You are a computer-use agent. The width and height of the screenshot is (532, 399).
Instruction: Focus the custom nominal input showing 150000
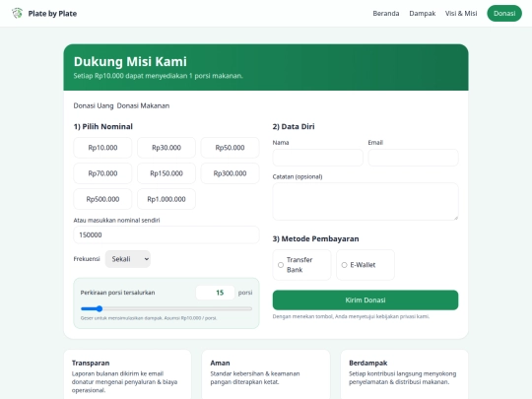coord(166,234)
